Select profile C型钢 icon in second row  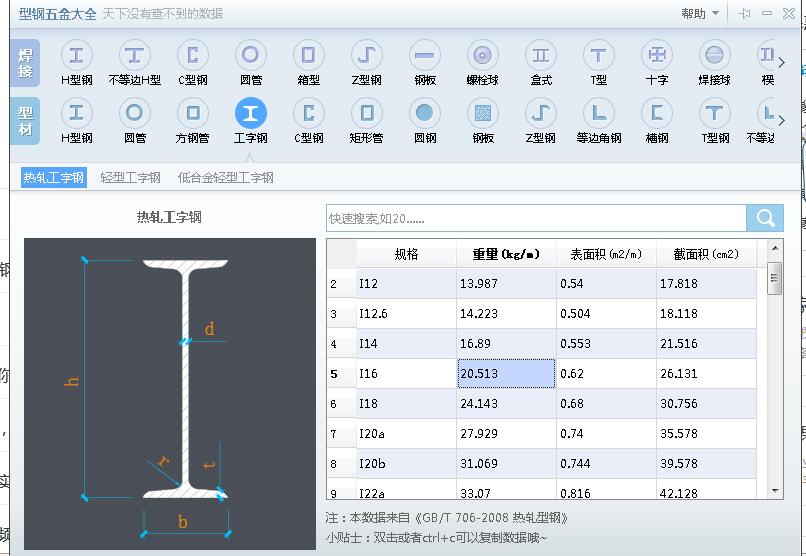pos(308,113)
